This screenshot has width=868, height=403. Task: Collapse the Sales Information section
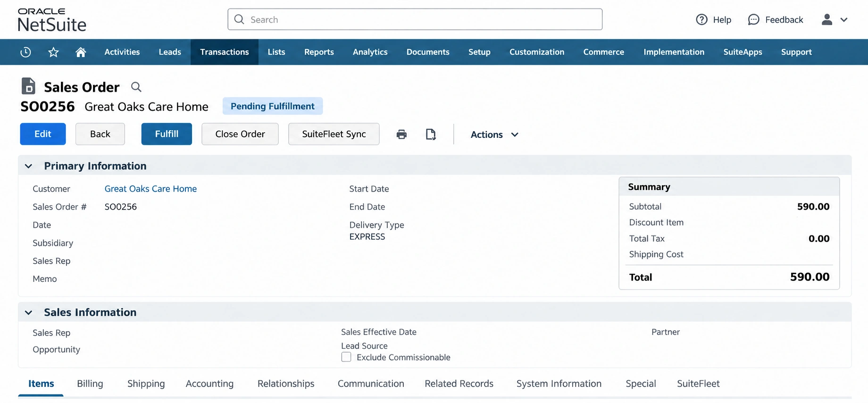[x=28, y=312]
